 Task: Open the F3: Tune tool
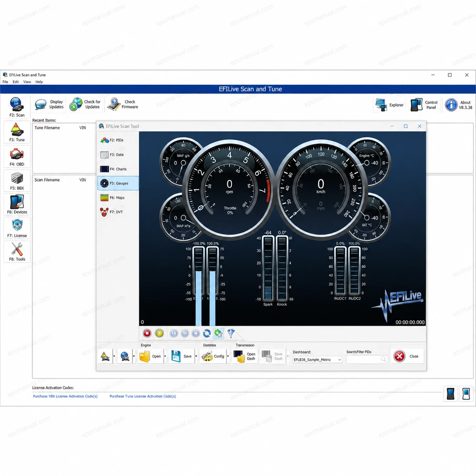17,132
